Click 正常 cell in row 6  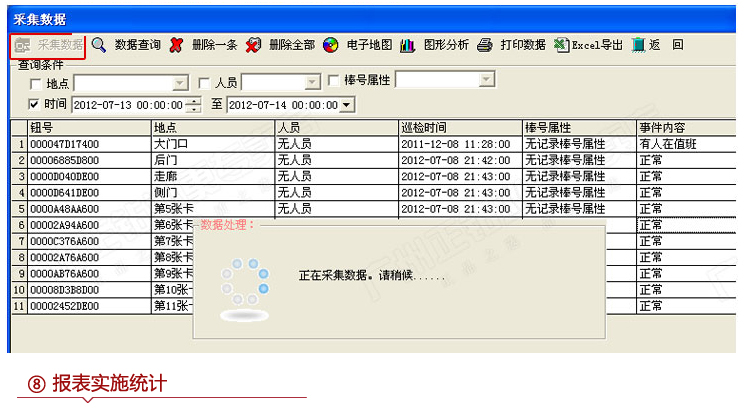point(686,225)
